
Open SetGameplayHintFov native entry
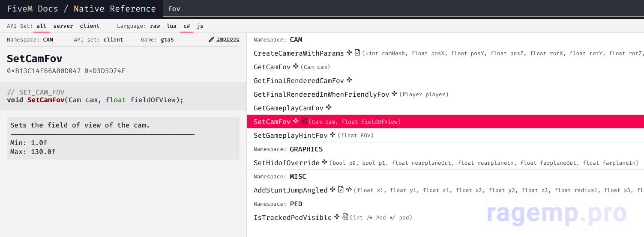pyautogui.click(x=291, y=135)
